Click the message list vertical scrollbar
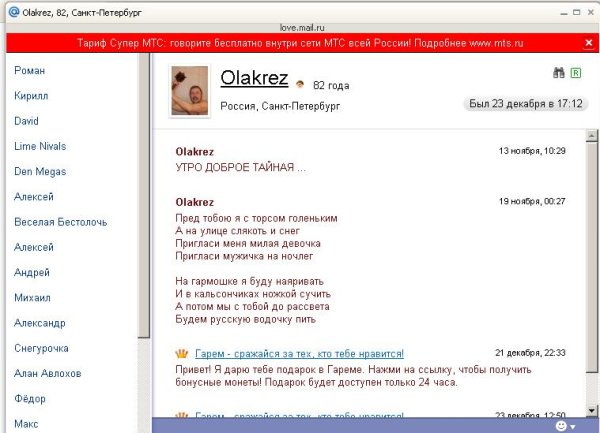The image size is (600, 433). click(591, 270)
